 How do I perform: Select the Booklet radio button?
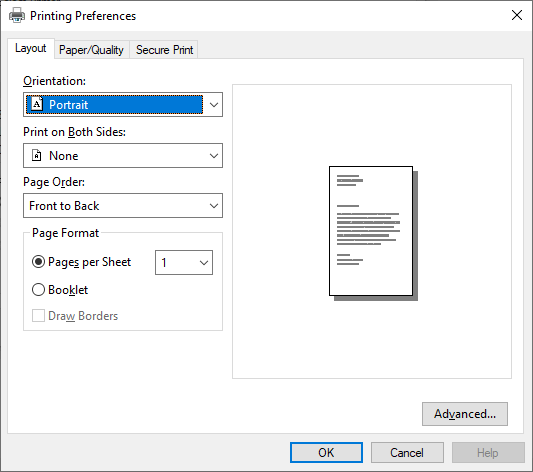pyautogui.click(x=38, y=290)
